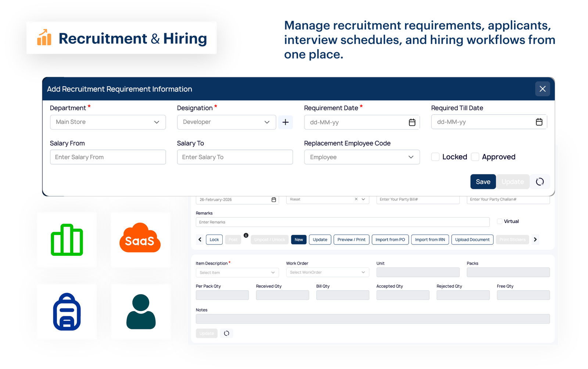Open the Required Till Date calendar picker
This screenshot has width=588, height=369.
pos(539,122)
